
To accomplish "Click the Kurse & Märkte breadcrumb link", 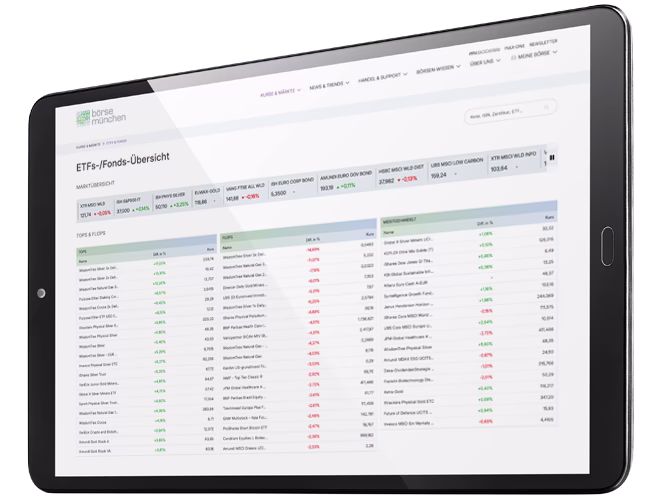I will [88, 146].
